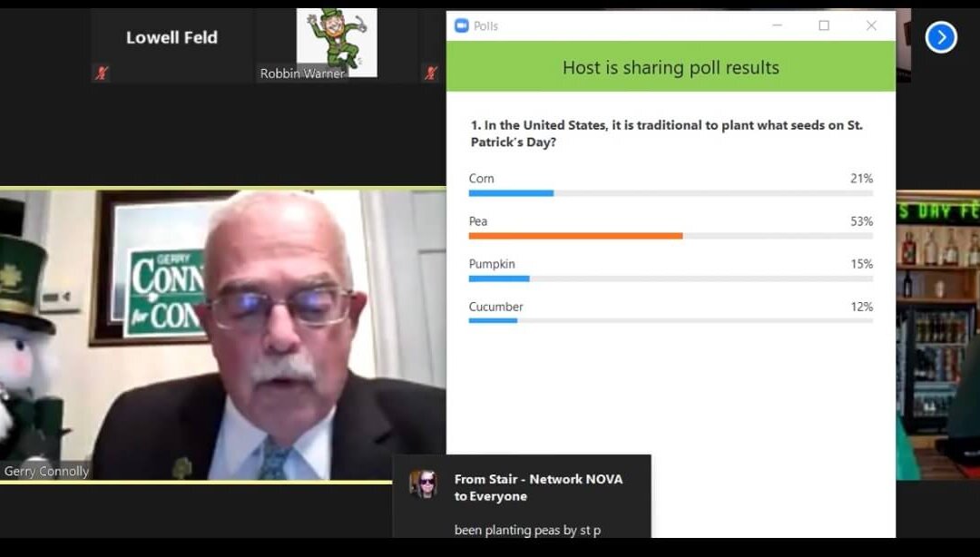The width and height of the screenshot is (980, 557).
Task: Minimize the Polls window
Action: 777,25
